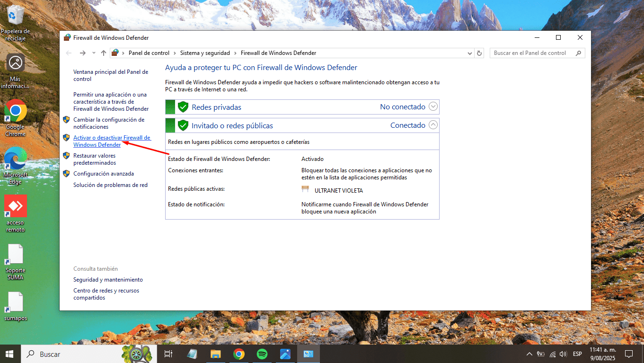Collapse Invitado o redes públicas chevron
This screenshot has height=363, width=644.
433,125
